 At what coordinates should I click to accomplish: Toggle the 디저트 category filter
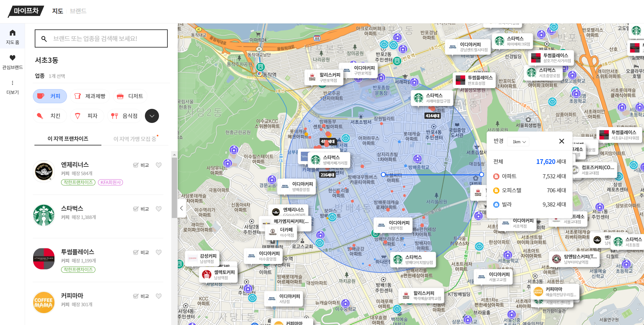pos(130,96)
